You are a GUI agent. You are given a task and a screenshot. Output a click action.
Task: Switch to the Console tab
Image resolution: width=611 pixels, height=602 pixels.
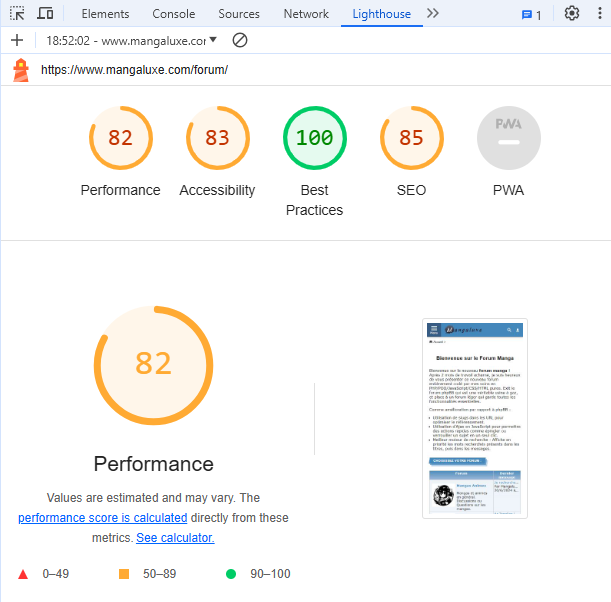(x=174, y=14)
